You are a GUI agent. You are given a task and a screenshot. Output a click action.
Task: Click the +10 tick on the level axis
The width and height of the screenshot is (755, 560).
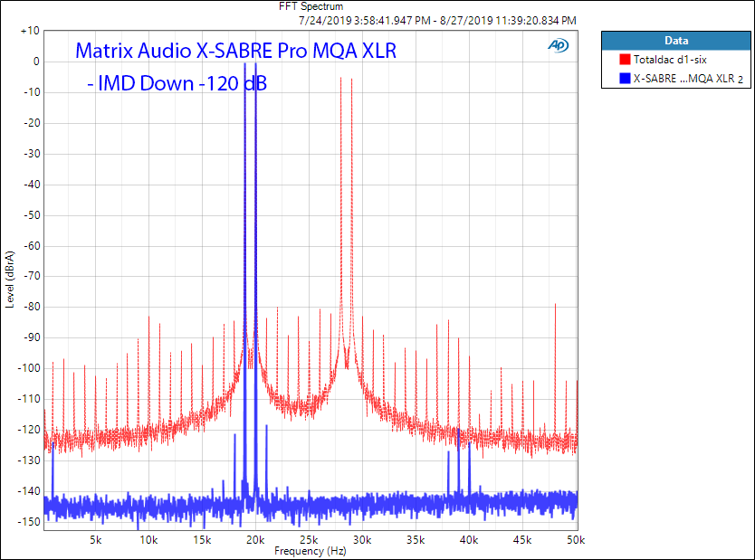[x=30, y=31]
